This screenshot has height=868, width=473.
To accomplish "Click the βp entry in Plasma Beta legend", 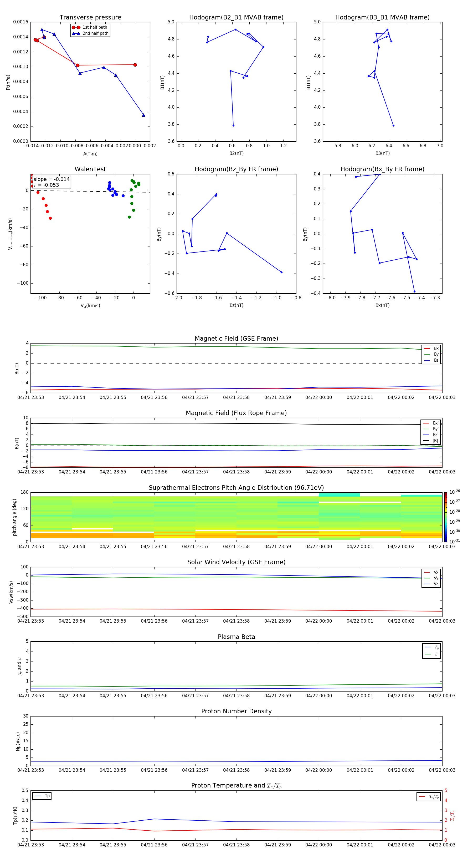I will coord(431,647).
